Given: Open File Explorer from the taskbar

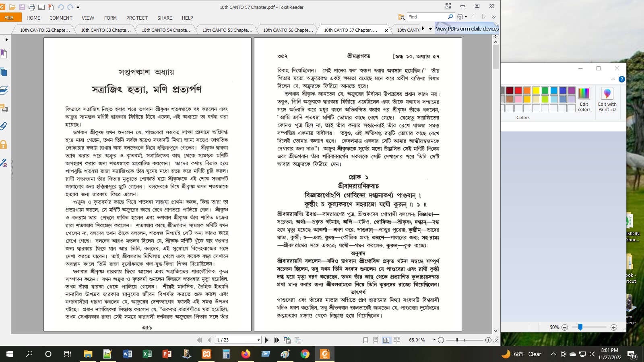Looking at the screenshot, I should [x=88, y=354].
